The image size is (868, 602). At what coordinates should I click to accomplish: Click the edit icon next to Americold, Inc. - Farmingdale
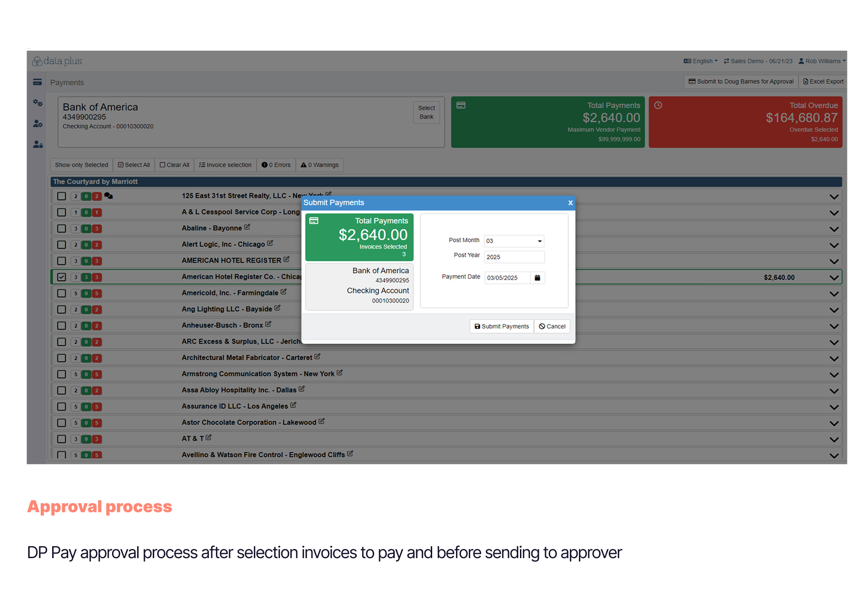coord(284,292)
